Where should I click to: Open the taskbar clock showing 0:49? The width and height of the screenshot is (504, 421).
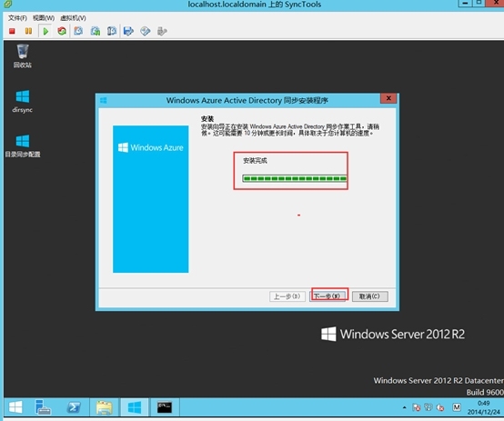pyautogui.click(x=484, y=407)
